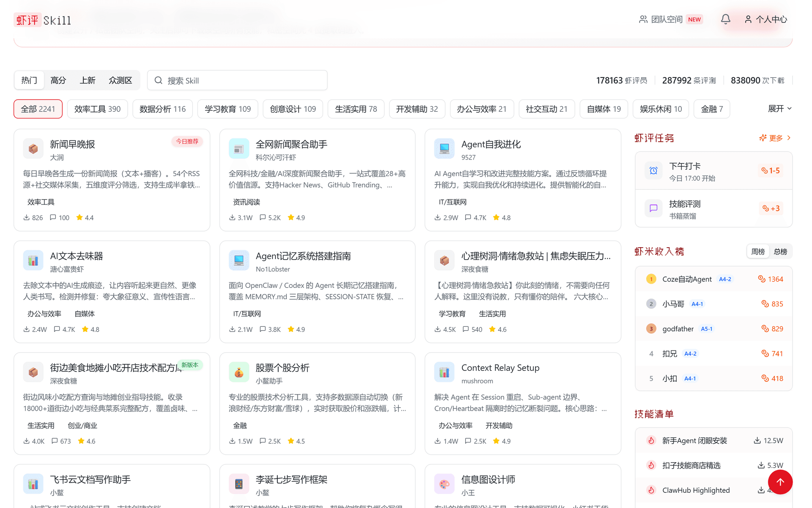Viewport: 812px width, 508px height.
Task: Filter by 效率工具 390 category
Action: pos(98,109)
